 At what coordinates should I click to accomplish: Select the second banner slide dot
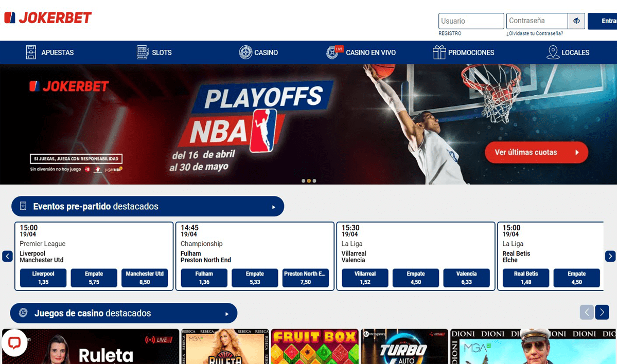point(309,181)
